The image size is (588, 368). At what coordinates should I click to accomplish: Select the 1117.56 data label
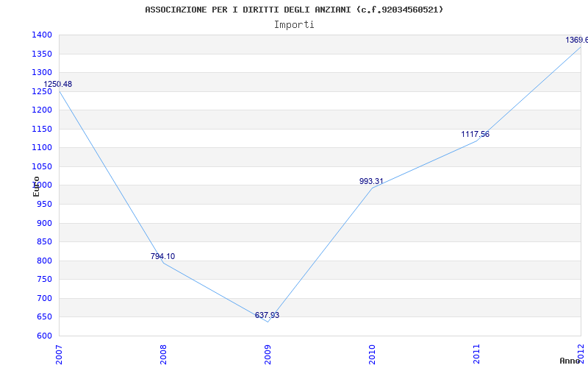click(475, 135)
